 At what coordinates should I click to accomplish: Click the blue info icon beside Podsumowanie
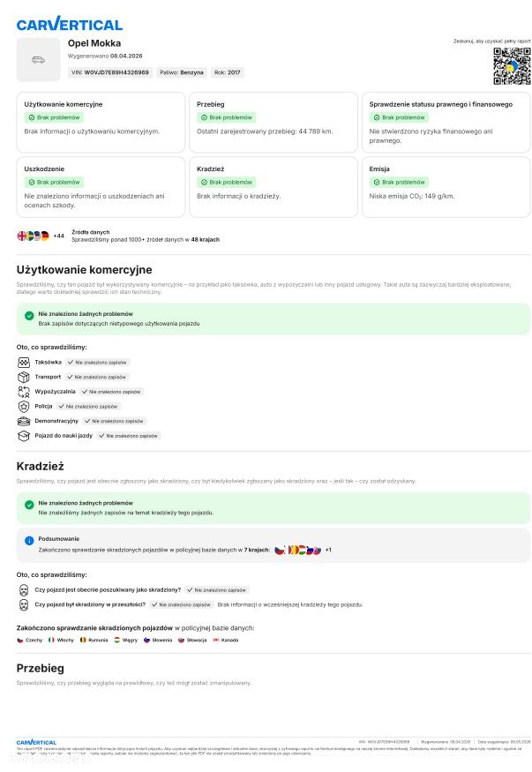coord(29,541)
